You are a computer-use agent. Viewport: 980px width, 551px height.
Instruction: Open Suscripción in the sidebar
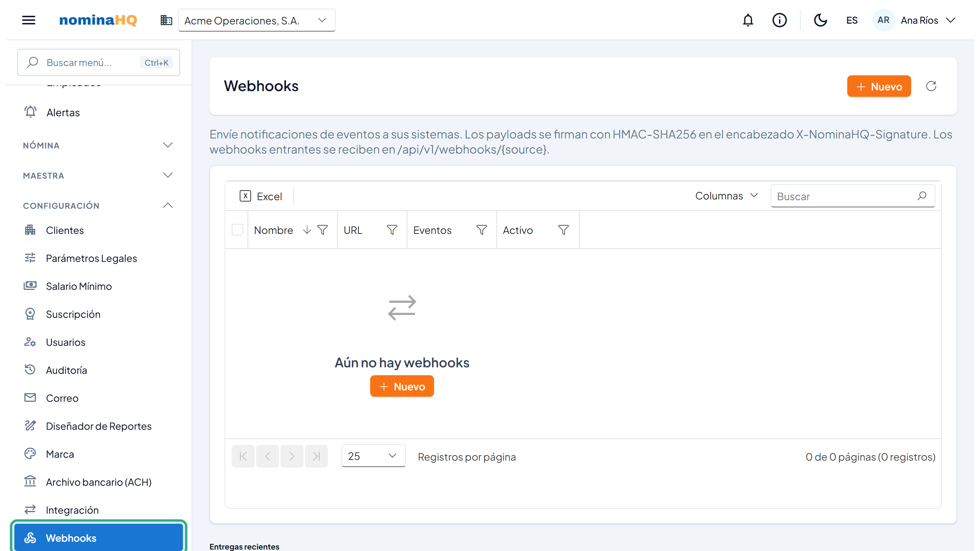coord(98,314)
